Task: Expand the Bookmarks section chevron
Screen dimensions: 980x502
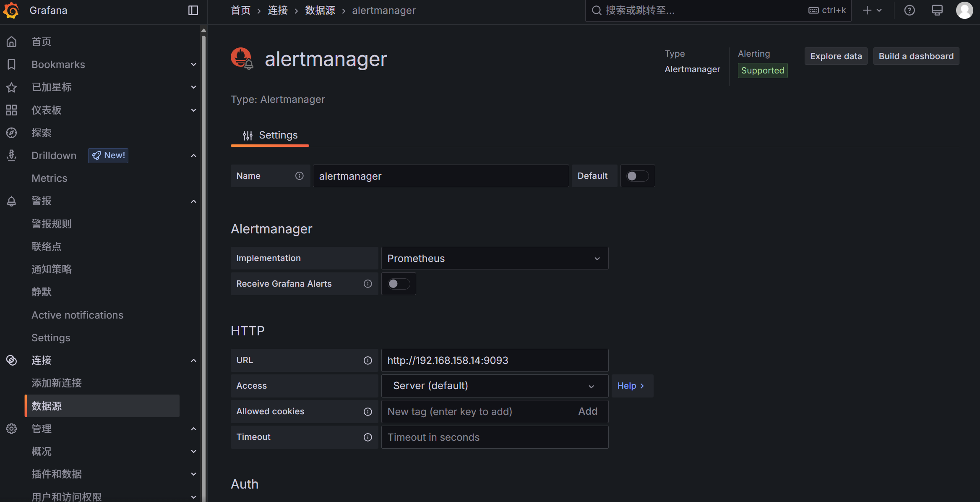Action: (193, 64)
